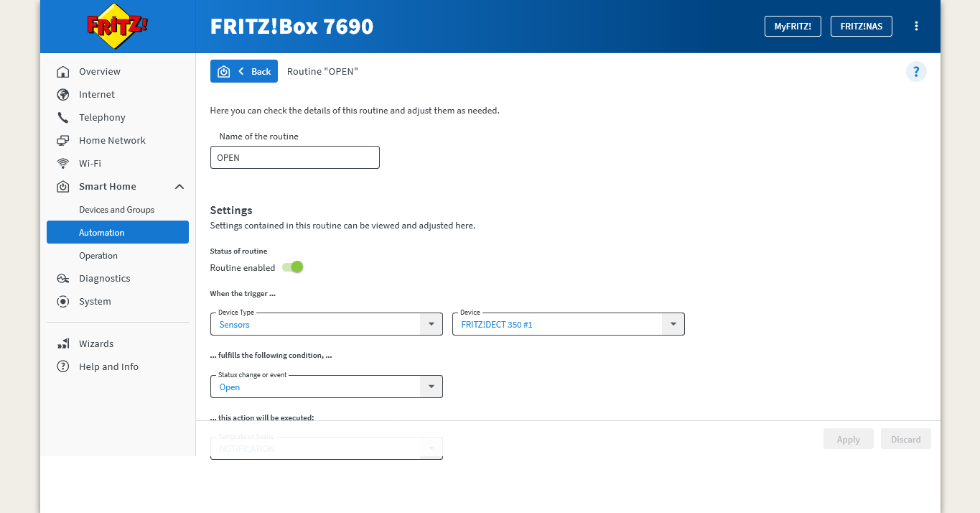980x513 pixels.
Task: Click the FRITZ! logo in the header
Action: [x=118, y=26]
